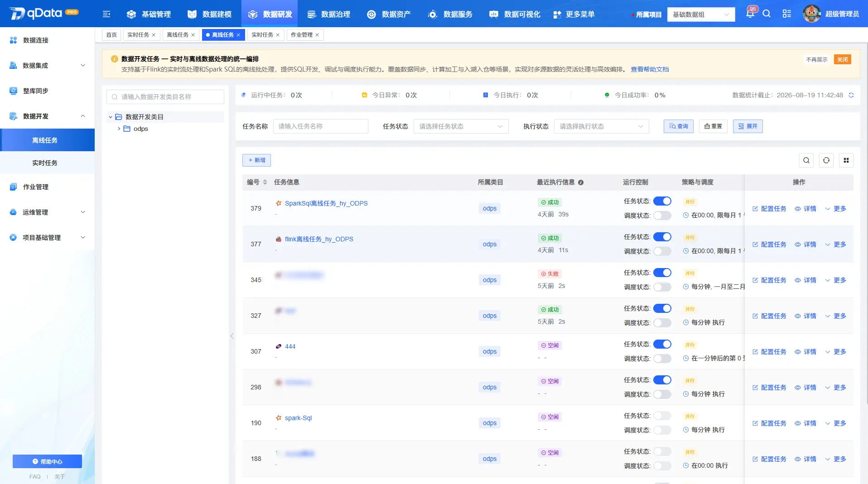868x484 pixels.
Task: Refresh the statistics timestamp icon
Action: (851, 95)
